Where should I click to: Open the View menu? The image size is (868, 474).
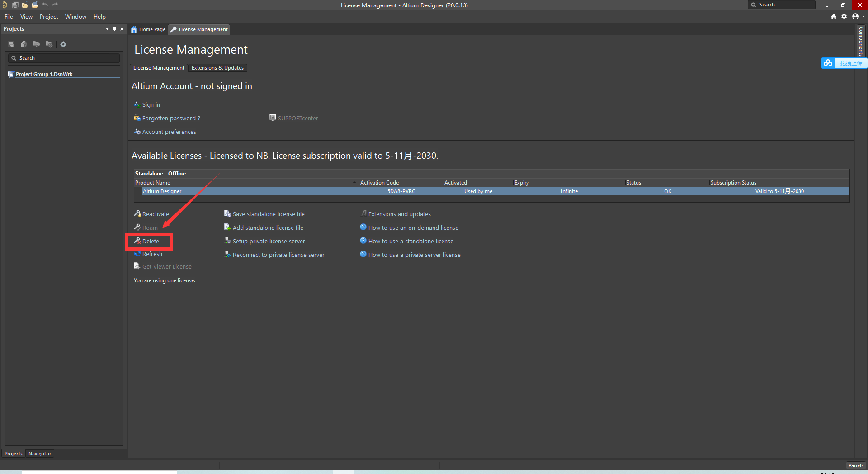pyautogui.click(x=26, y=17)
